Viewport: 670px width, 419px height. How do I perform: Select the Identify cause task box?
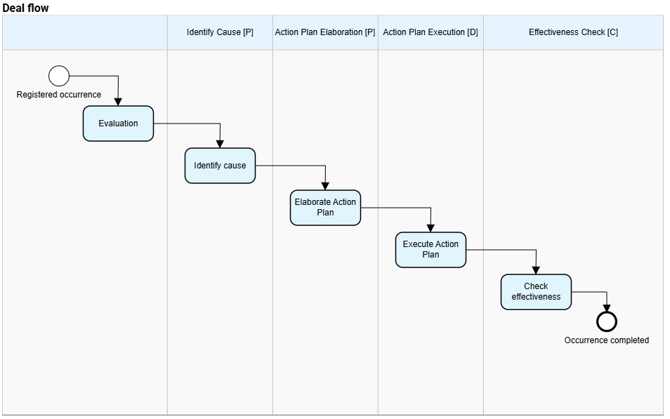point(220,165)
